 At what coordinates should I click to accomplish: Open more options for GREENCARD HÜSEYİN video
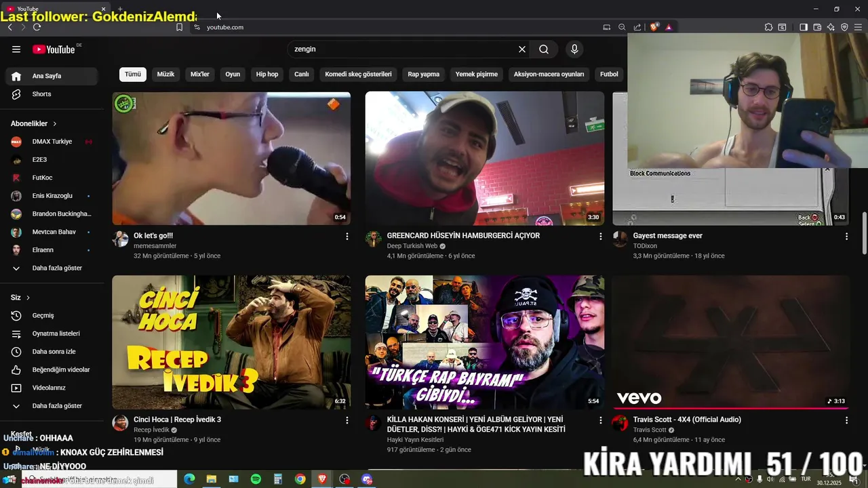tap(600, 237)
